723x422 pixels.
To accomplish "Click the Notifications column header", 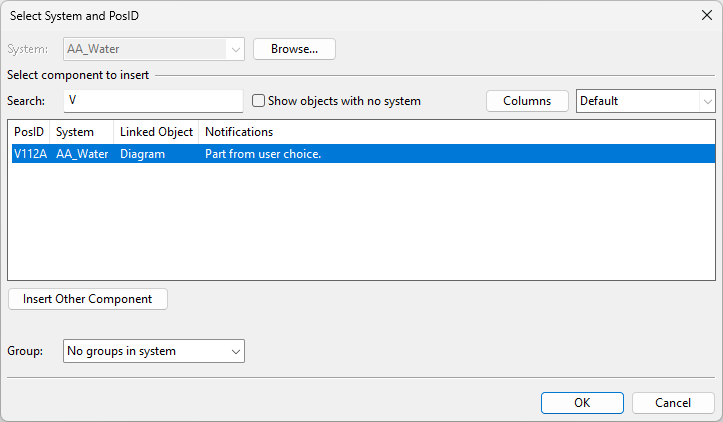I will click(239, 132).
